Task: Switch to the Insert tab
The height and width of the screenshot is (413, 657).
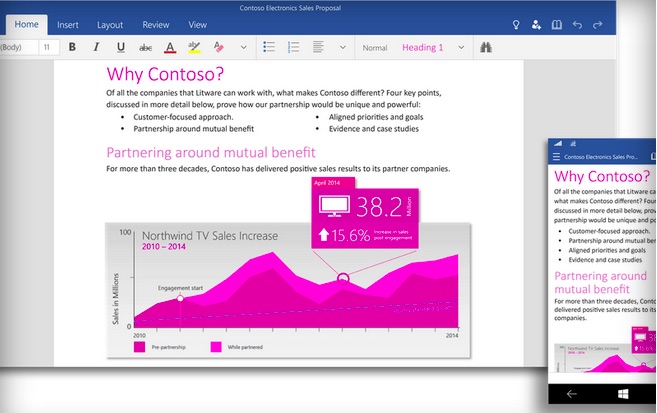Action: (68, 24)
